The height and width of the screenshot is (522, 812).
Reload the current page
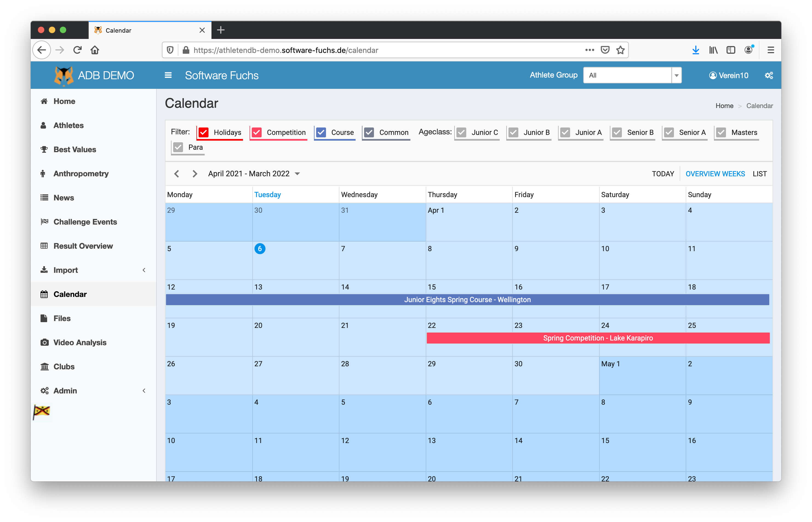[x=77, y=50]
